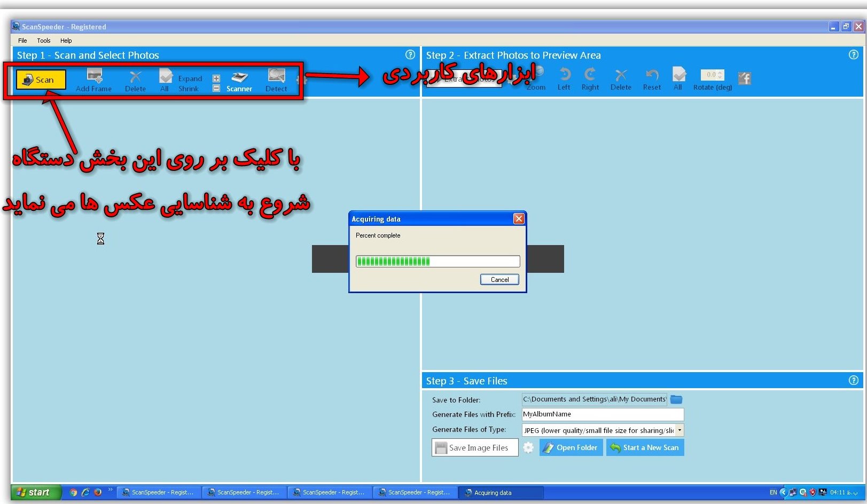Viewport: 867px width, 504px height.
Task: Toggle select All in Step 2
Action: 678,78
